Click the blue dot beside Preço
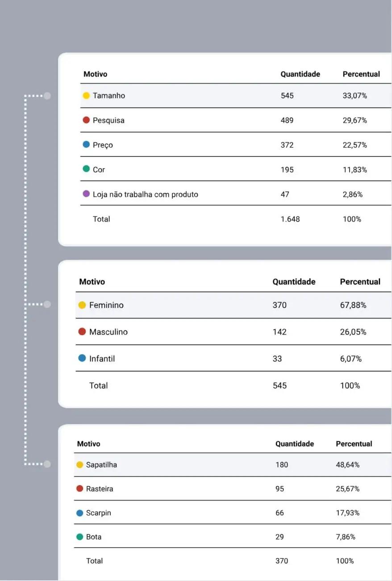The width and height of the screenshot is (392, 581). pos(86,145)
